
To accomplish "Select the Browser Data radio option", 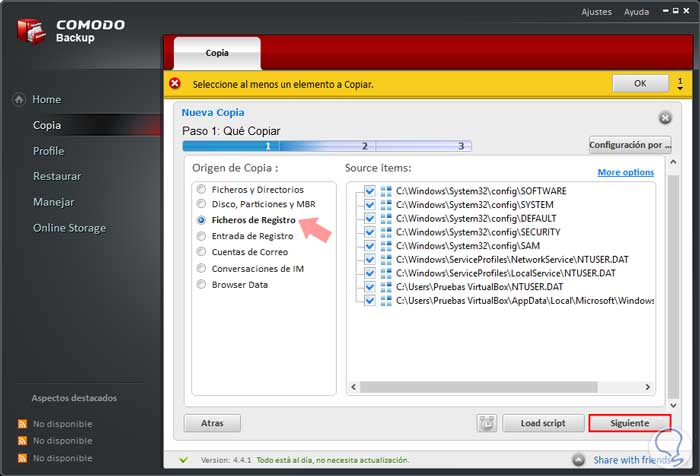I will (201, 284).
